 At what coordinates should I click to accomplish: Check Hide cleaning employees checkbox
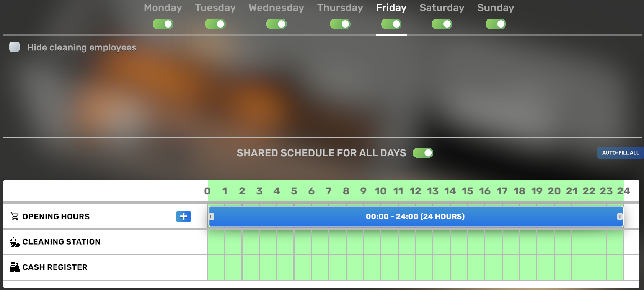15,47
